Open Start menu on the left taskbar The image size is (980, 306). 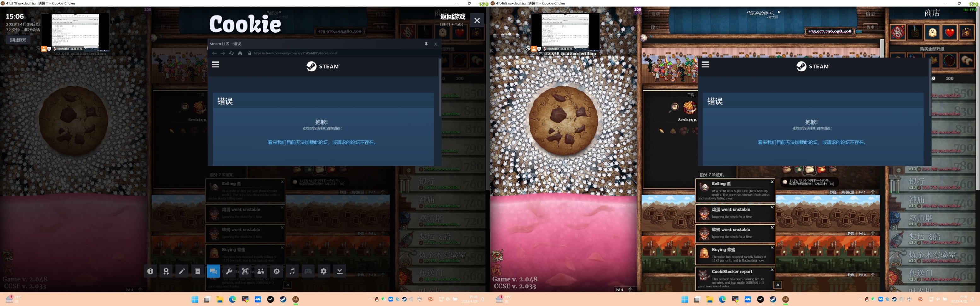click(194, 299)
